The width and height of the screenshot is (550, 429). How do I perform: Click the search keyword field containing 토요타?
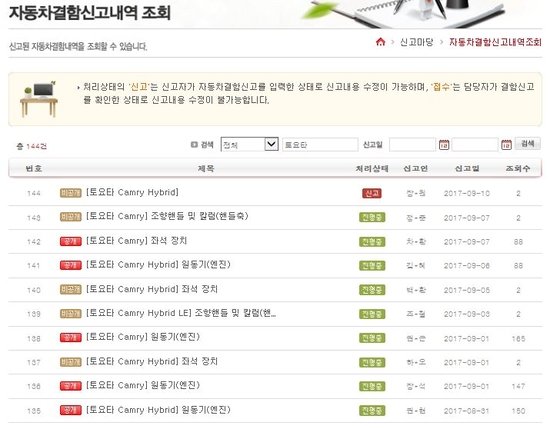(320, 145)
